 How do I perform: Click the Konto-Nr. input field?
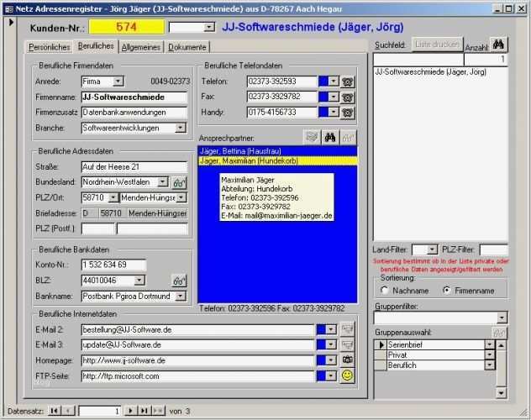113,265
